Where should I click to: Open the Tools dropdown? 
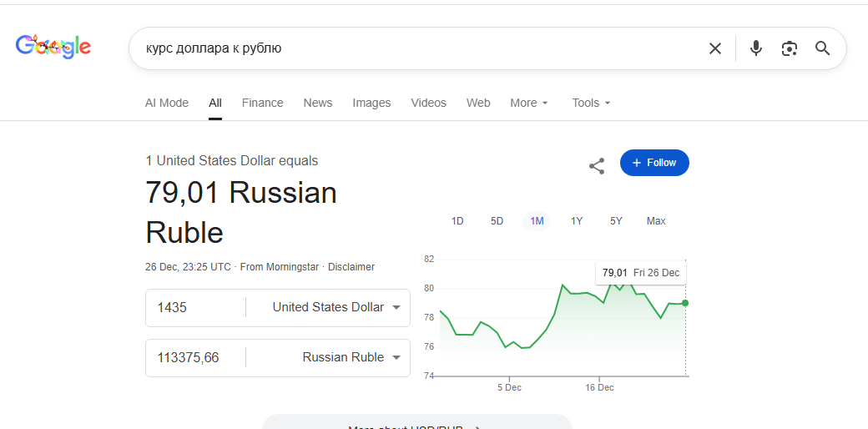click(591, 103)
